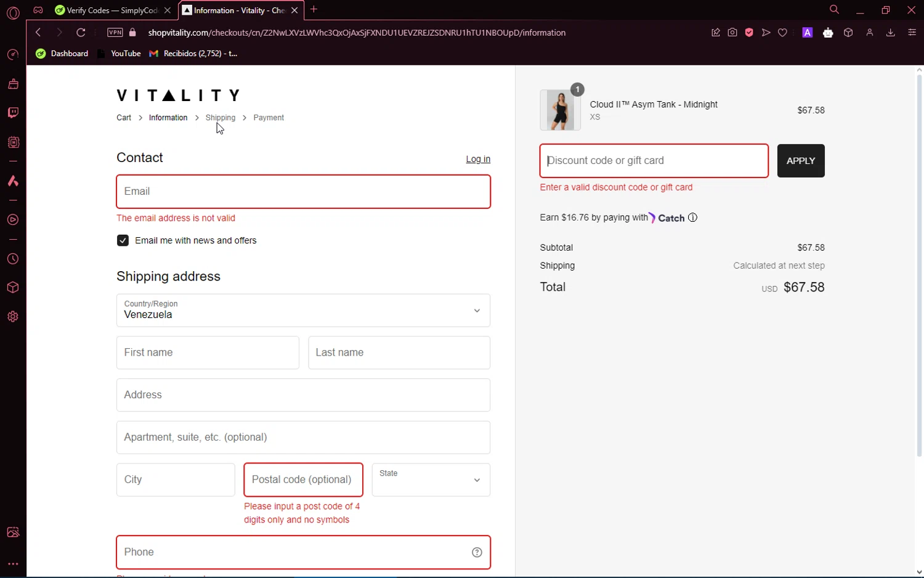Open GX Corner in sidebar
This screenshot has width=924, height=578.
[13, 55]
